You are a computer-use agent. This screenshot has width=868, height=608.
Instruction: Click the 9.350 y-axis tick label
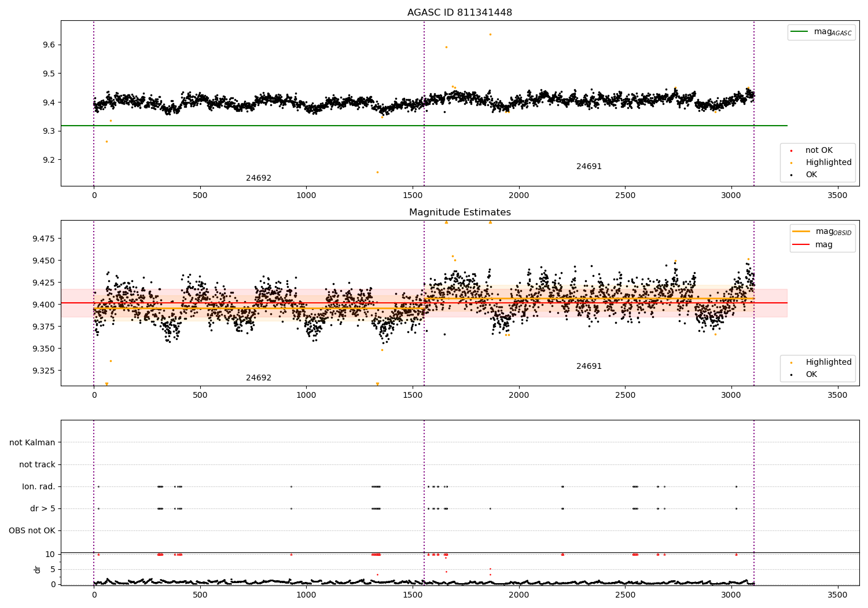click(x=44, y=349)
